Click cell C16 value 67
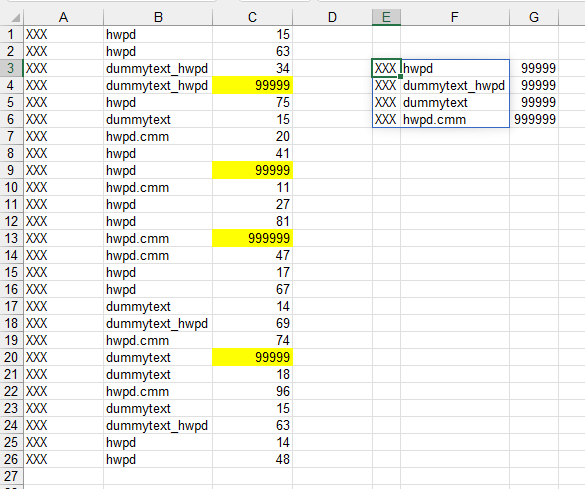Screen dimensions: 585x489 [253, 289]
